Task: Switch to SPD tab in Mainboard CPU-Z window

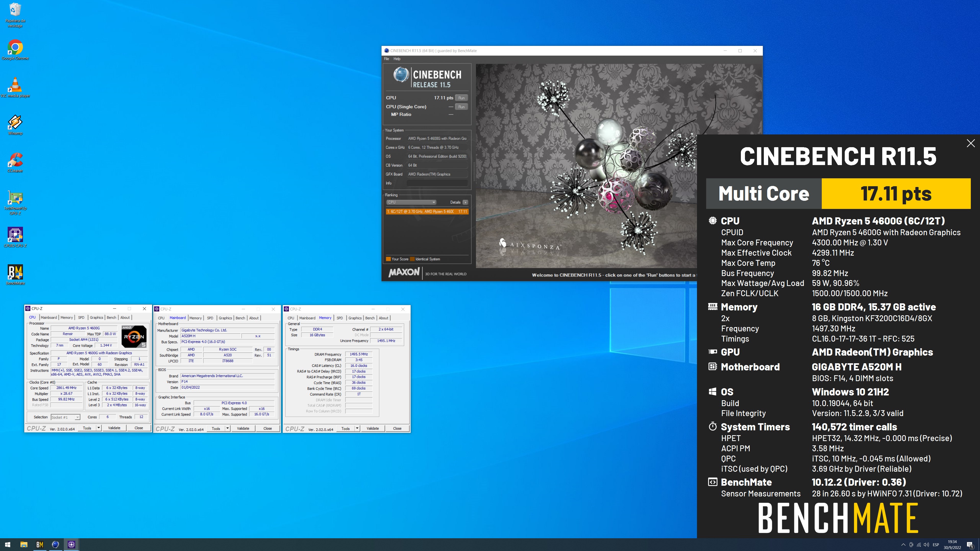Action: pyautogui.click(x=210, y=318)
